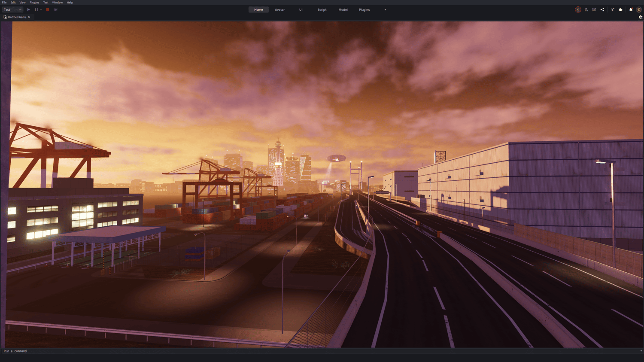This screenshot has width=644, height=362.
Task: Pause the running playtest
Action: tap(36, 9)
